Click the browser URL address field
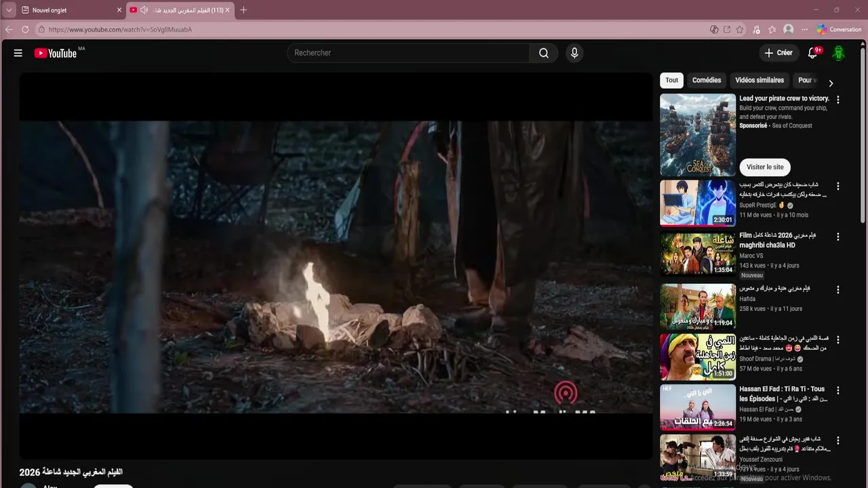Viewport: 868px width, 488px height. [x=371, y=29]
